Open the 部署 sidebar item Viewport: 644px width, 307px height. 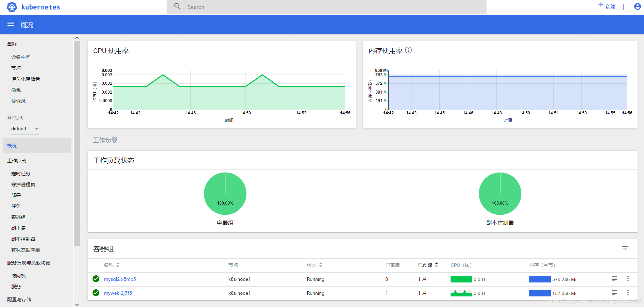pyautogui.click(x=16, y=195)
